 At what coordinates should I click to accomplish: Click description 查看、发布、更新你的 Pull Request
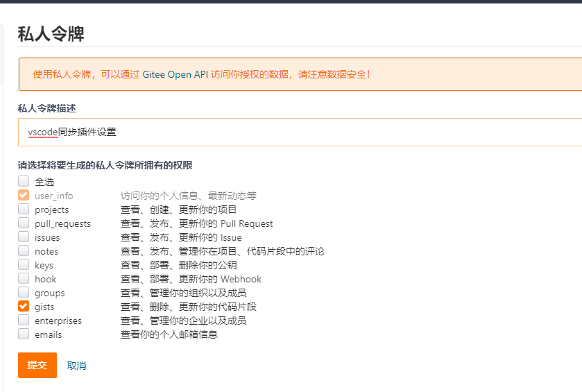click(x=197, y=223)
